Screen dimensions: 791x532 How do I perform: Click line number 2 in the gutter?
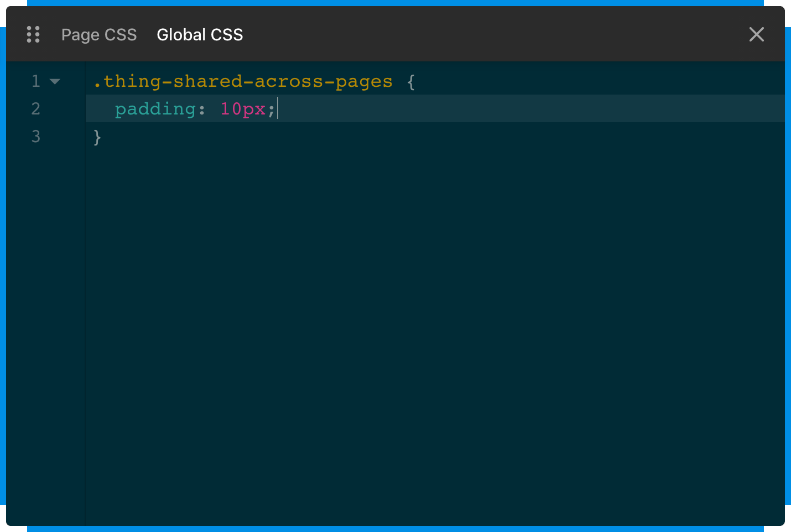(35, 108)
